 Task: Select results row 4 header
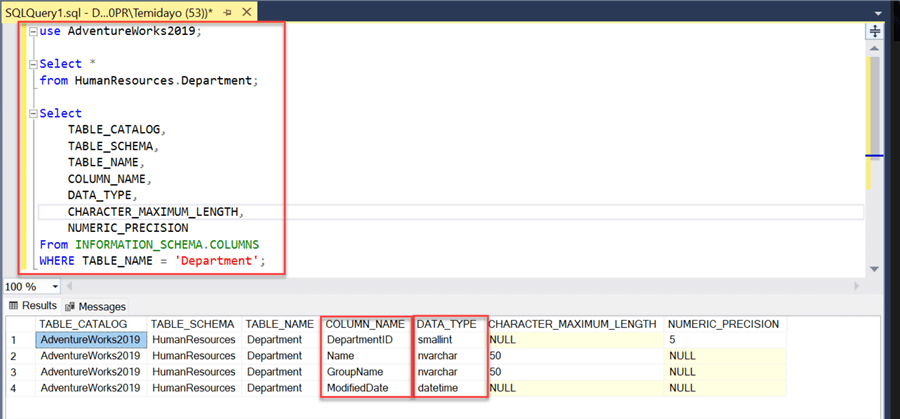pyautogui.click(x=21, y=388)
